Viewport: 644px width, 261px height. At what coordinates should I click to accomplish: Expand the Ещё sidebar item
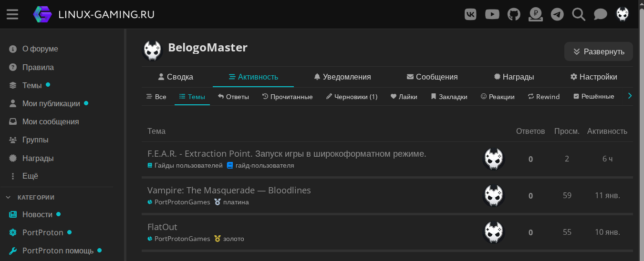point(30,176)
